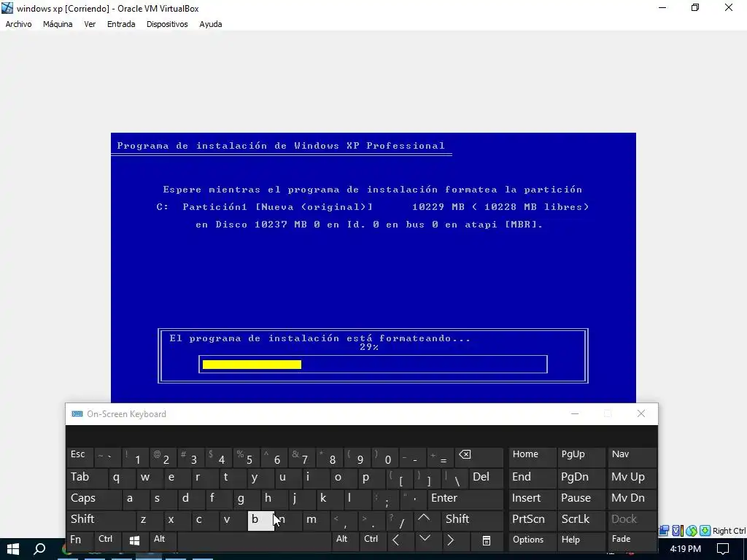
Task: Toggle the Fade key
Action: (x=632, y=540)
